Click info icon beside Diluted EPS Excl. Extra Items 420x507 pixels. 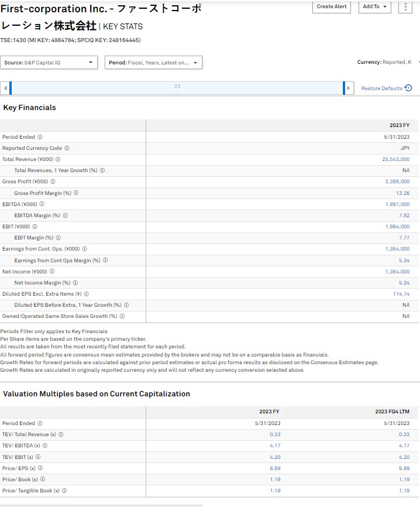87,294
